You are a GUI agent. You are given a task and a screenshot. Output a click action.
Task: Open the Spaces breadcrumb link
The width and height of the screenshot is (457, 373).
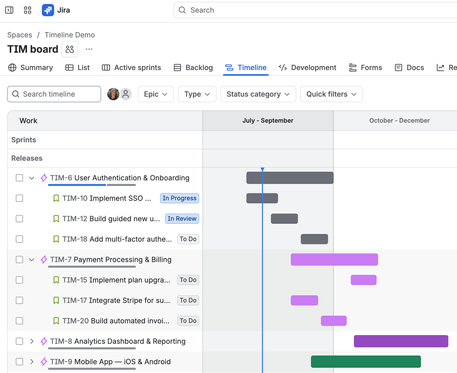(20, 35)
